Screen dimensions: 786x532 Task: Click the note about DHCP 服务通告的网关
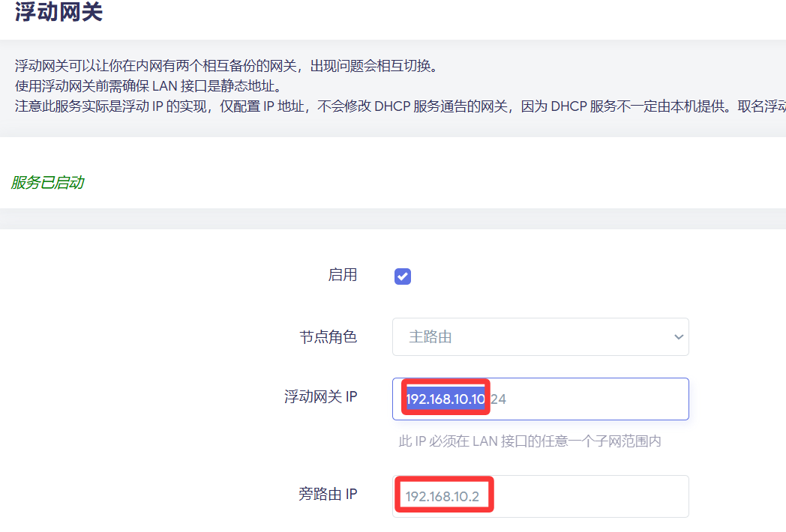click(x=397, y=106)
